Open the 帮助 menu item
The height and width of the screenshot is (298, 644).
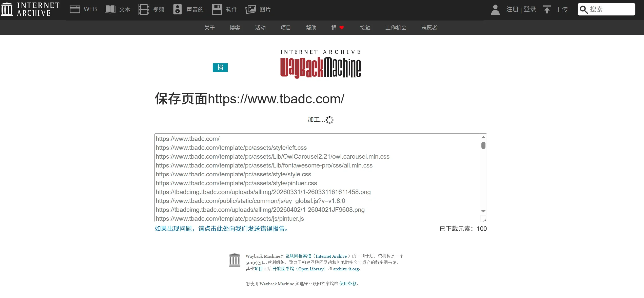tap(311, 28)
